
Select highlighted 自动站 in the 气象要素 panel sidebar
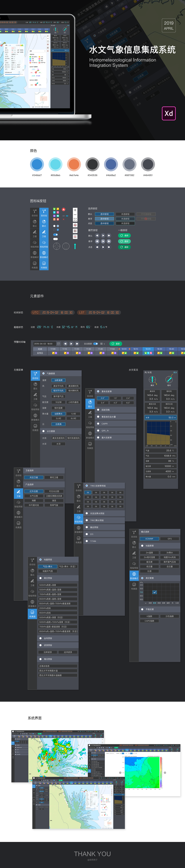point(35,376)
